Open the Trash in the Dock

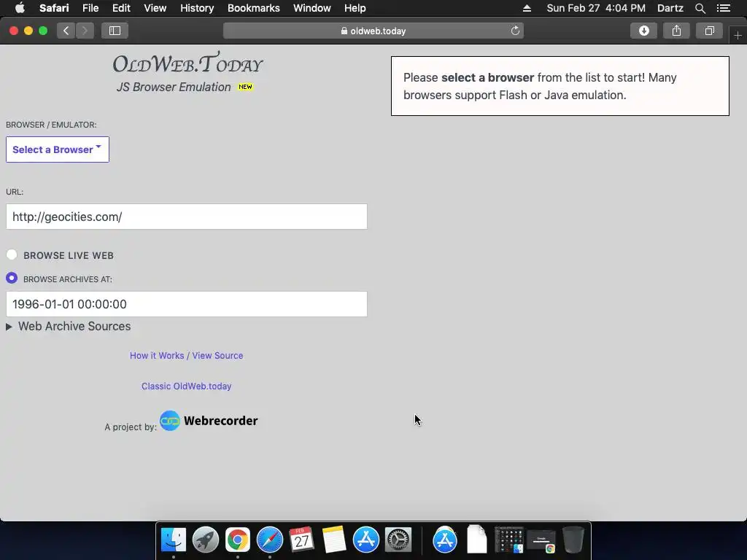coord(573,540)
